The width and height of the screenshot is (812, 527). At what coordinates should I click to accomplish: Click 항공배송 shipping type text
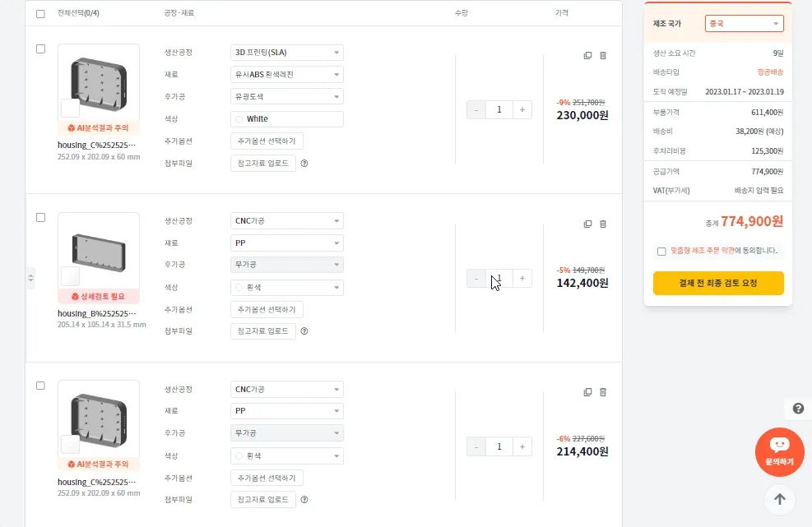pyautogui.click(x=770, y=72)
